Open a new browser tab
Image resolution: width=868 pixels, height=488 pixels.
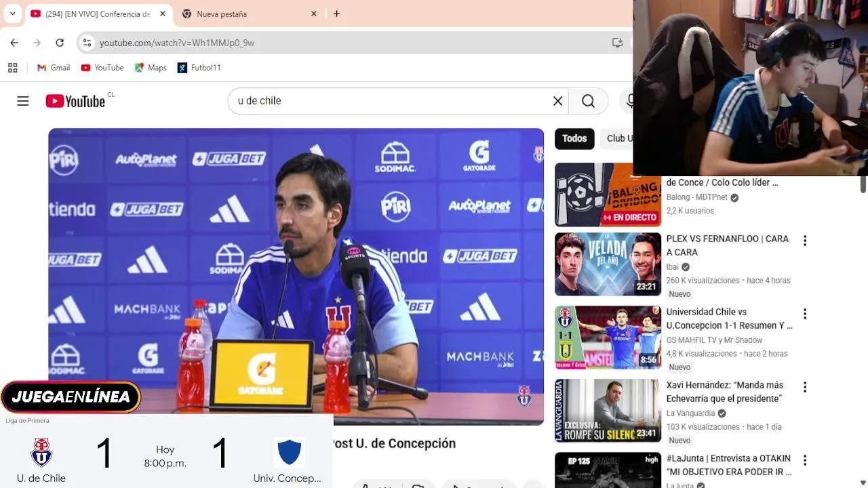coord(336,14)
